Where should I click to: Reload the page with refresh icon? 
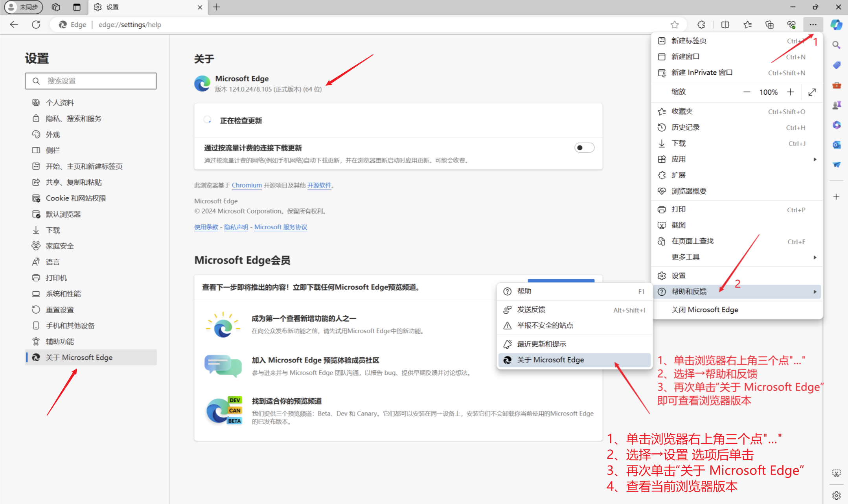pos(36,24)
